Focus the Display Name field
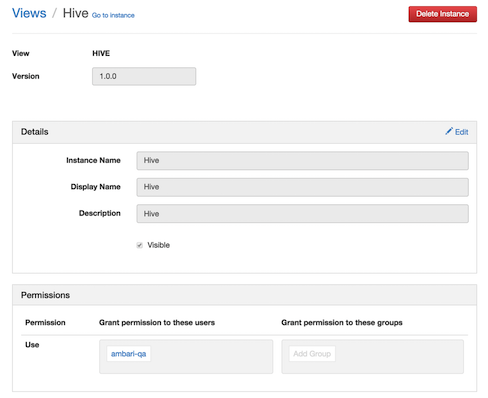The height and width of the screenshot is (398, 488). pyautogui.click(x=302, y=187)
